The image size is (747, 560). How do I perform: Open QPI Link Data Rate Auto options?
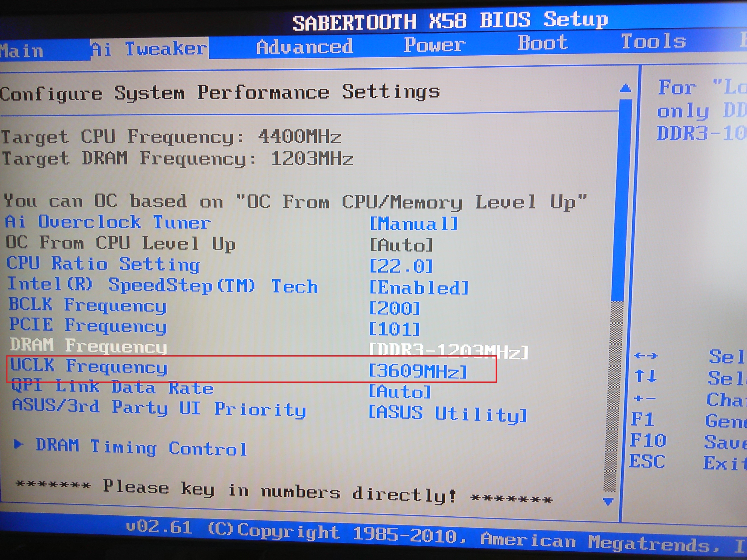coord(400,392)
